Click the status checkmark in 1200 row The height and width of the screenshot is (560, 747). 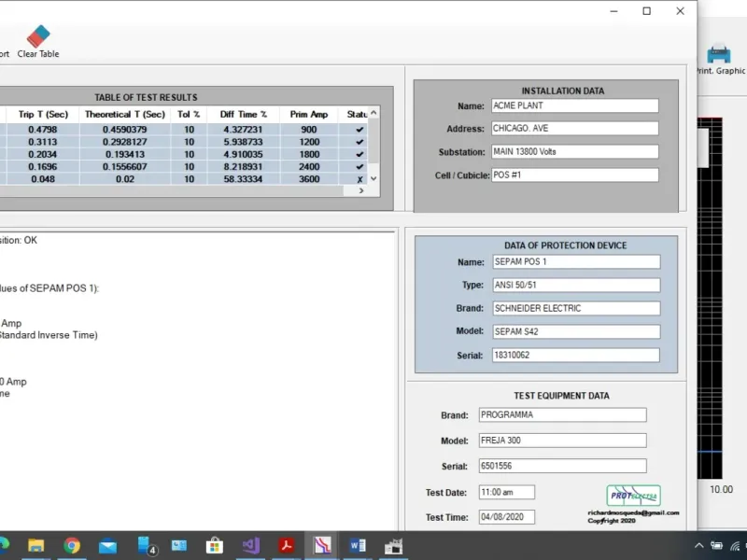tap(359, 142)
